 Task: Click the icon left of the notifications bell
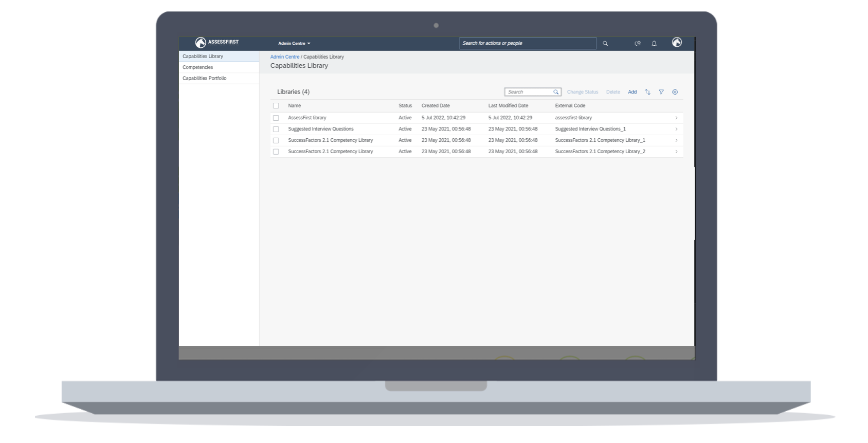click(638, 44)
